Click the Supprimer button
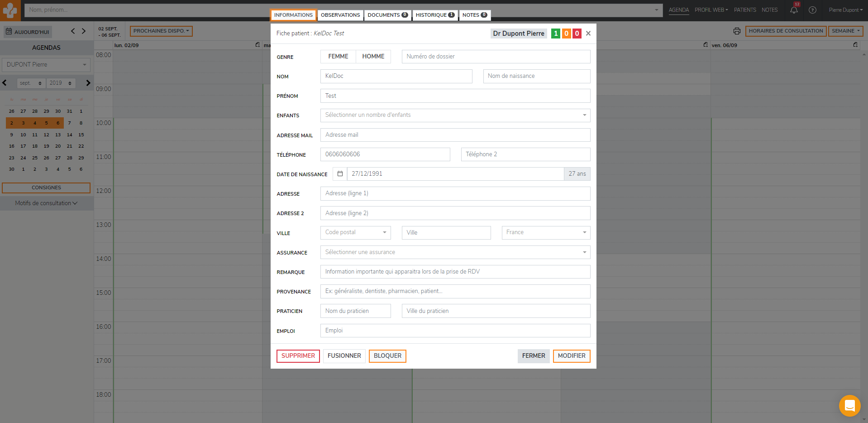 (298, 356)
